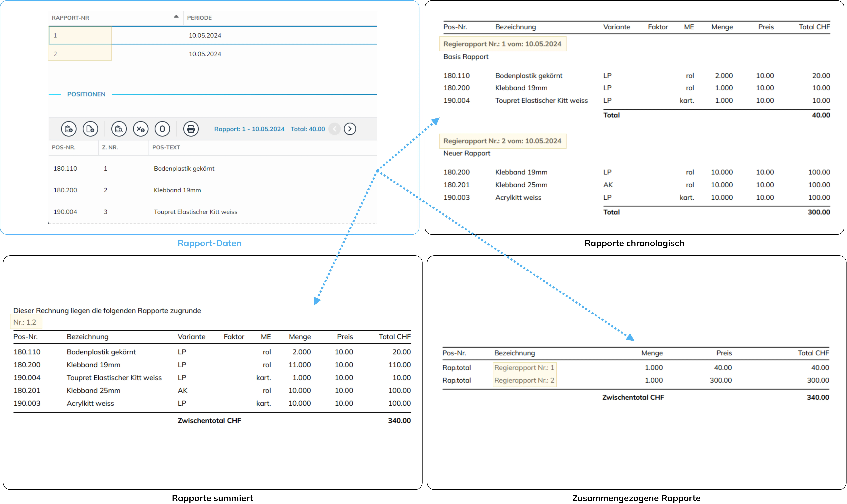Image resolution: width=847 pixels, height=504 pixels.
Task: Click the document with download arrow icon
Action: pos(90,129)
